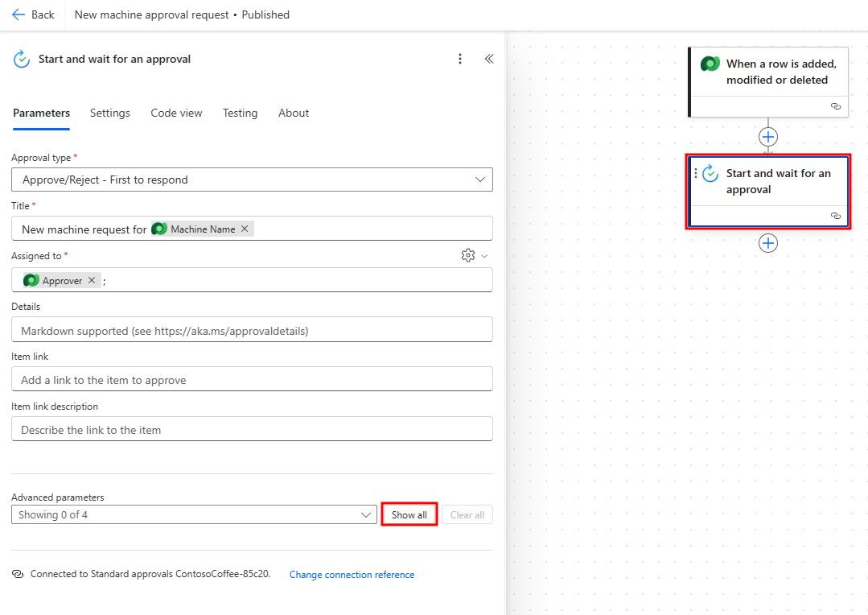Open the Testing tab
The image size is (868, 615).
241,113
